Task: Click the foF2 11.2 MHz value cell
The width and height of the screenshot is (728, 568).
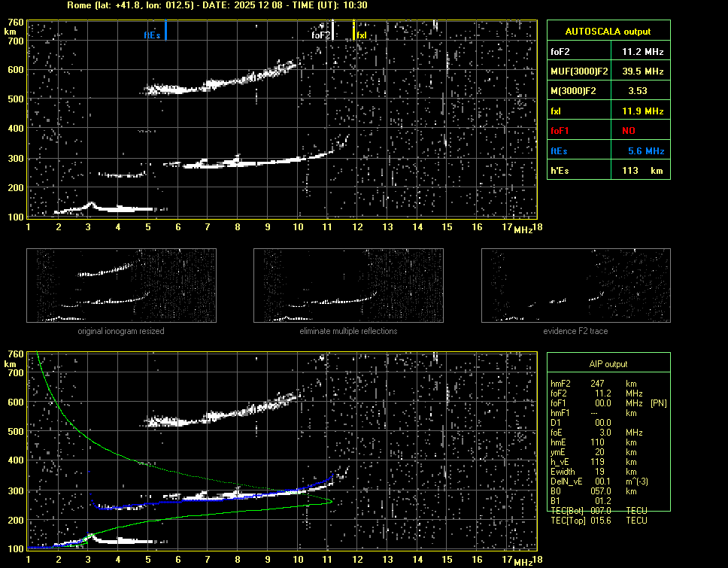Action: pos(642,52)
